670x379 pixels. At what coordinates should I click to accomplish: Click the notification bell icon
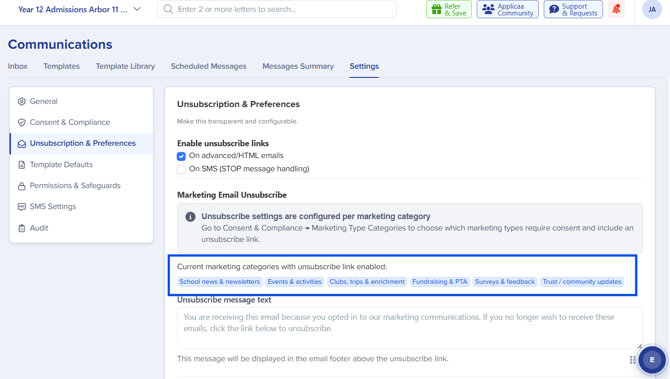616,9
